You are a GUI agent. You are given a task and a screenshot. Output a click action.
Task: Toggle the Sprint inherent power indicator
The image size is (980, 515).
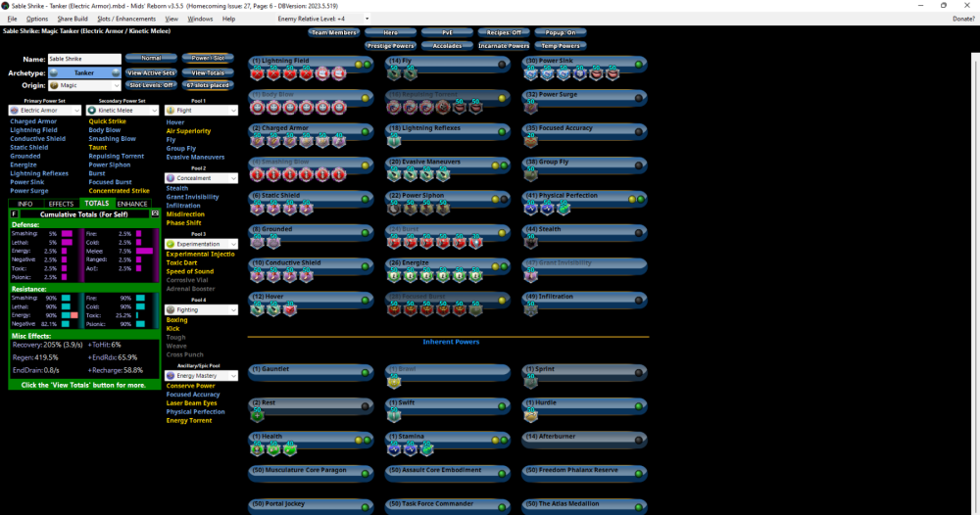pyautogui.click(x=638, y=372)
